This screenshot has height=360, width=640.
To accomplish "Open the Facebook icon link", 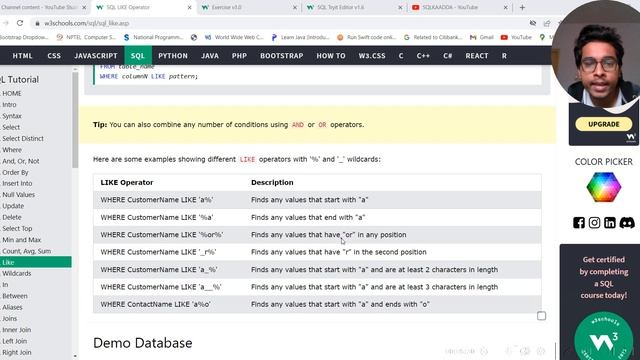I will click(579, 222).
